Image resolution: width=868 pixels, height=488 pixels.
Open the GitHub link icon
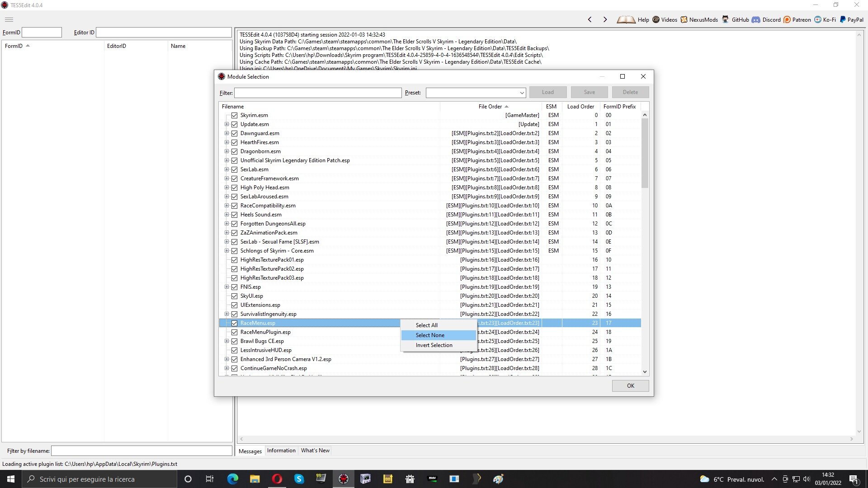726,19
